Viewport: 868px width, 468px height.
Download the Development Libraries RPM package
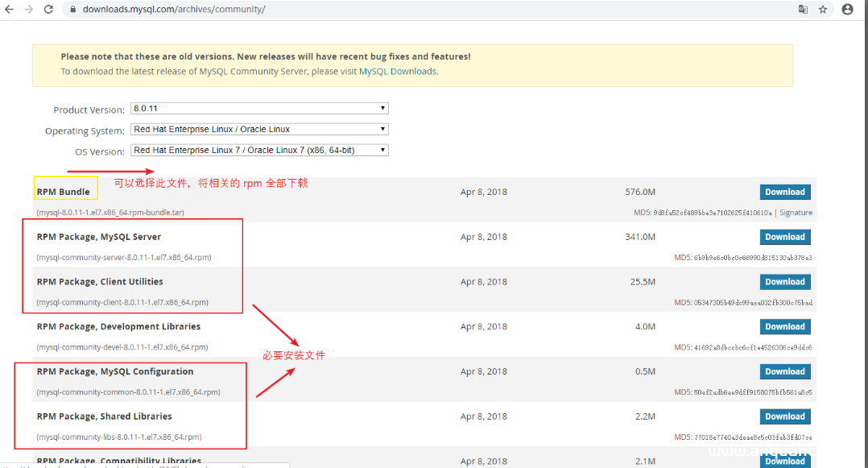point(784,326)
